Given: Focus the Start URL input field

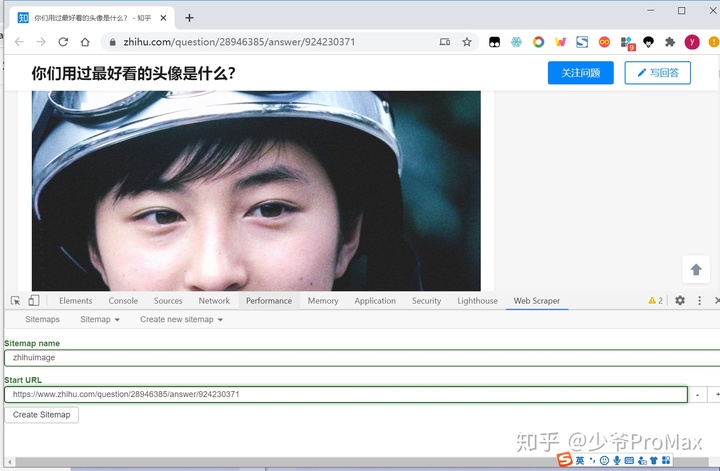Looking at the screenshot, I should tap(346, 394).
